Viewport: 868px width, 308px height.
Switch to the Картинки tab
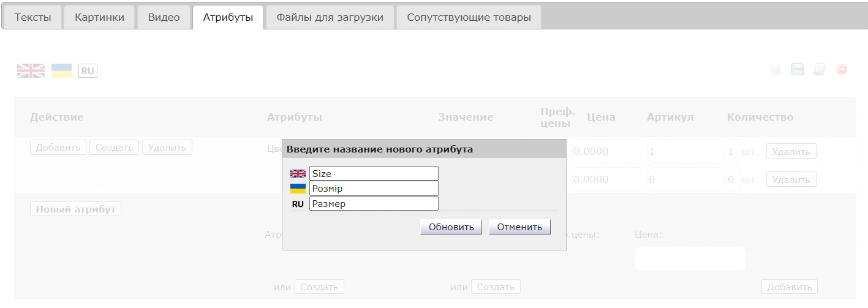pyautogui.click(x=99, y=17)
